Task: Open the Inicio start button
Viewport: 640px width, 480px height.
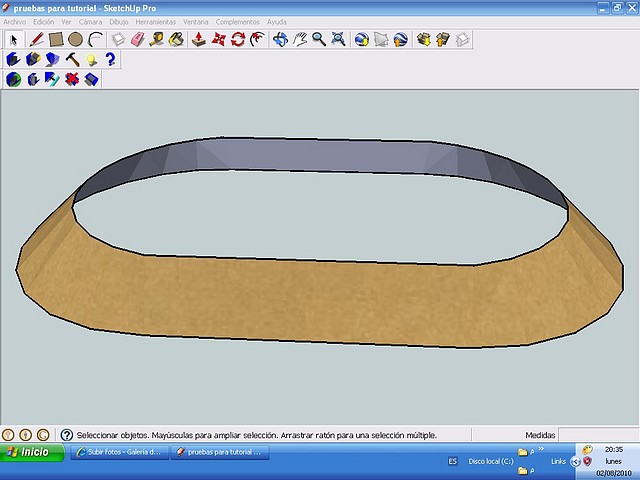Action: tap(32, 452)
